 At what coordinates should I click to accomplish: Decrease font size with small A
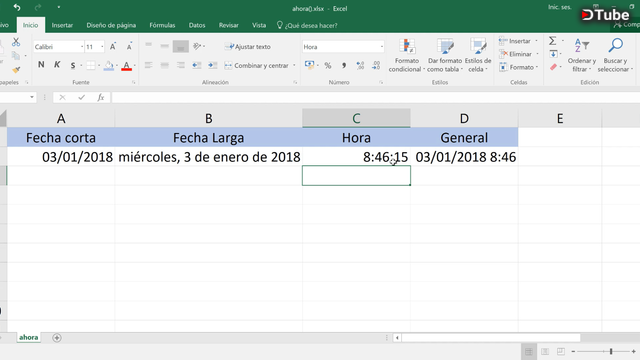pyautogui.click(x=129, y=47)
